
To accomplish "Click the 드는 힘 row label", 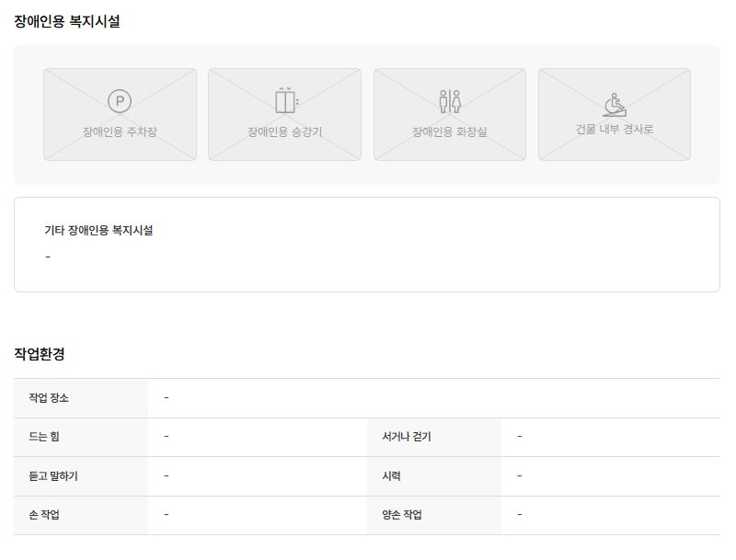I will pos(44,437).
